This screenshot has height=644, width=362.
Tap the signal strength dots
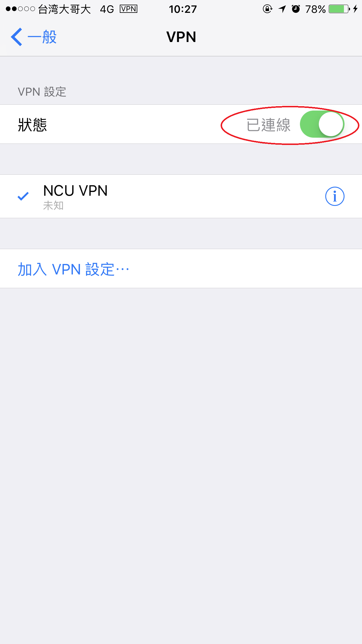20,9
